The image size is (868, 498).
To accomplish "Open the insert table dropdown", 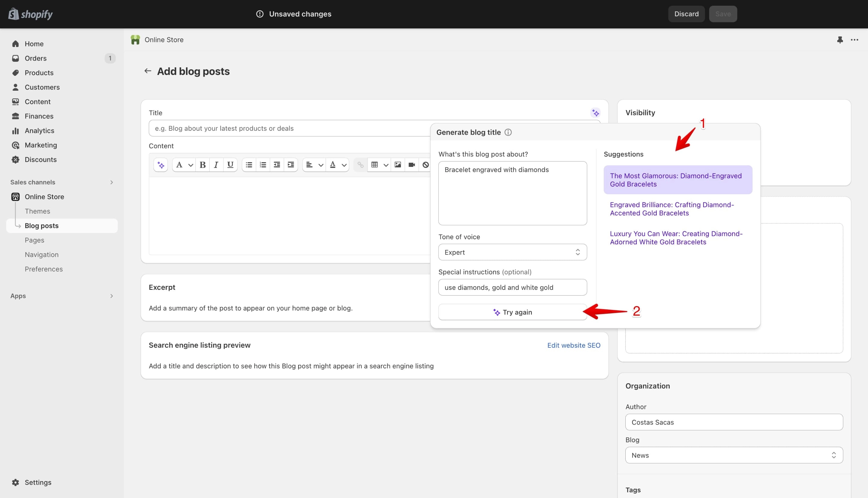I will click(x=379, y=165).
